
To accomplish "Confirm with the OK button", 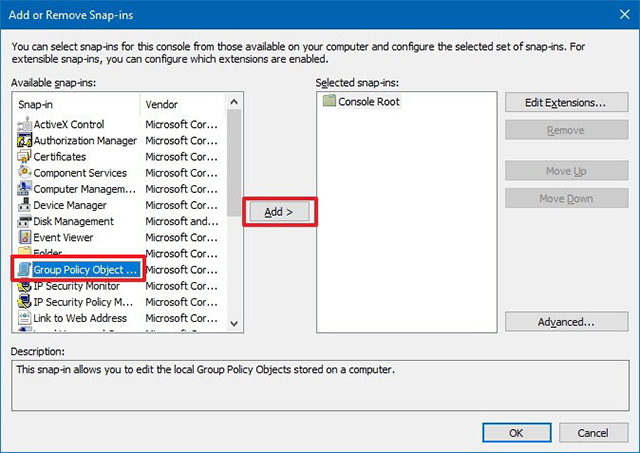I will [x=517, y=433].
